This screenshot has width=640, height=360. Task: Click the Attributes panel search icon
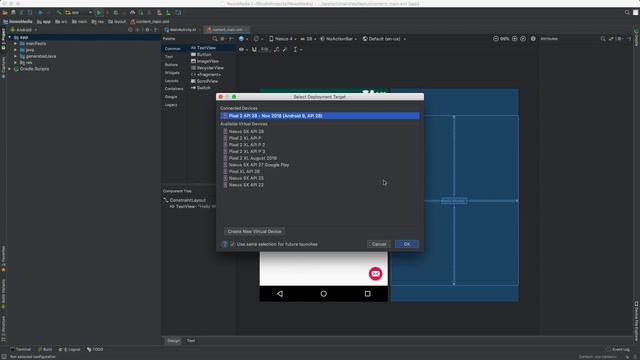(603, 39)
